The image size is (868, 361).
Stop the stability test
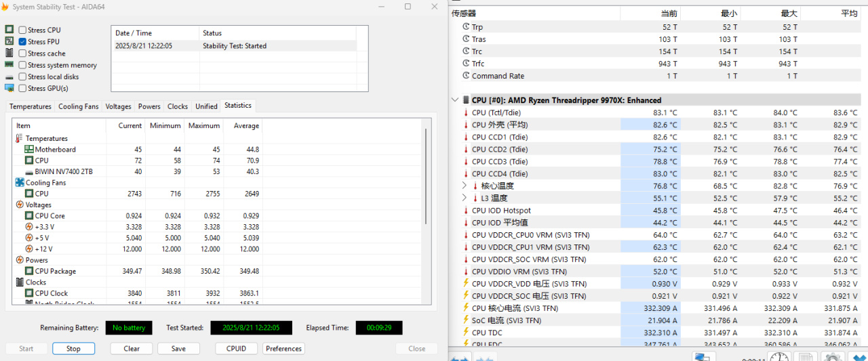click(73, 349)
